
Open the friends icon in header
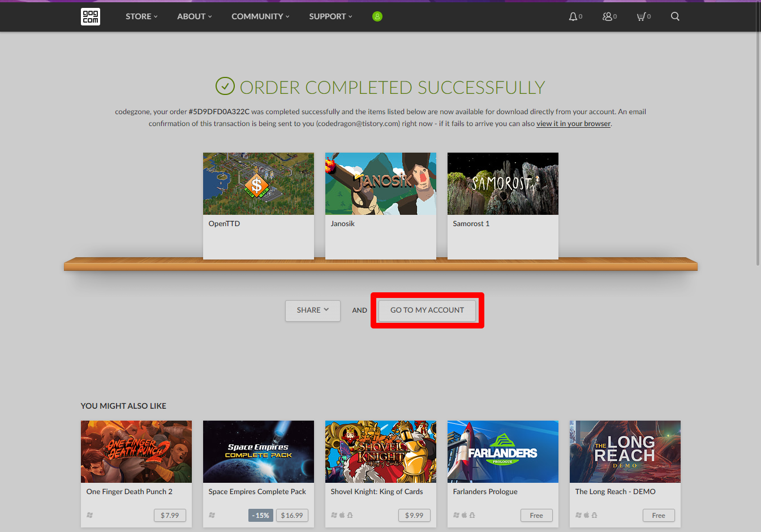click(607, 16)
